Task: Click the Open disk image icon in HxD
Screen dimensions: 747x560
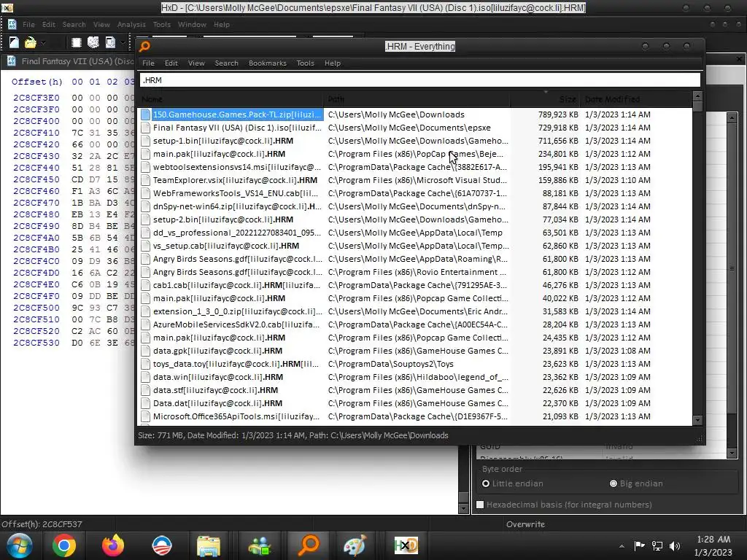Action: [111, 43]
